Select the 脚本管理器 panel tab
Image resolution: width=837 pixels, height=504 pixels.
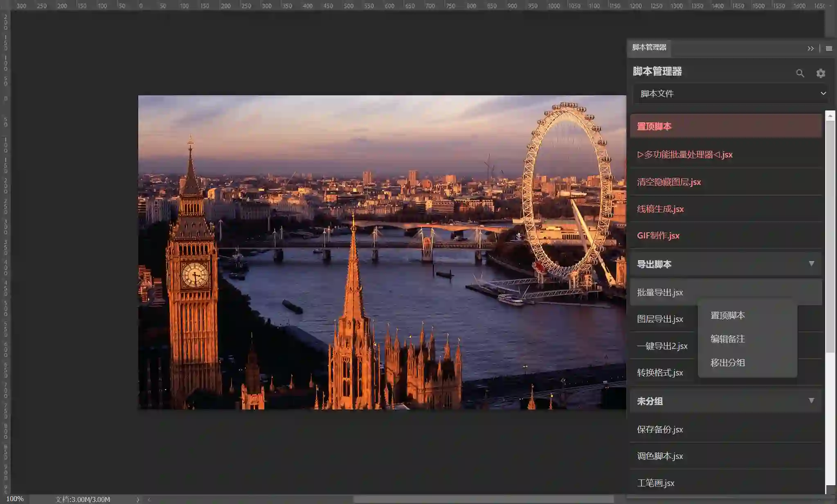point(649,47)
